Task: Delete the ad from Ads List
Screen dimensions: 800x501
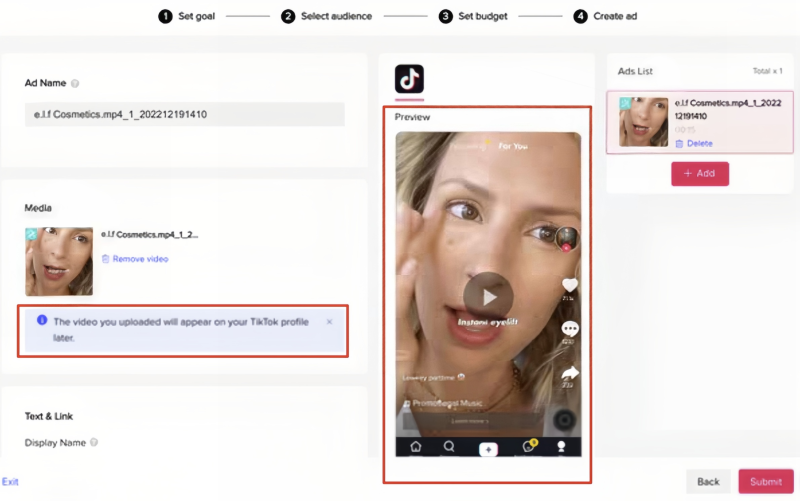Action: (x=694, y=143)
